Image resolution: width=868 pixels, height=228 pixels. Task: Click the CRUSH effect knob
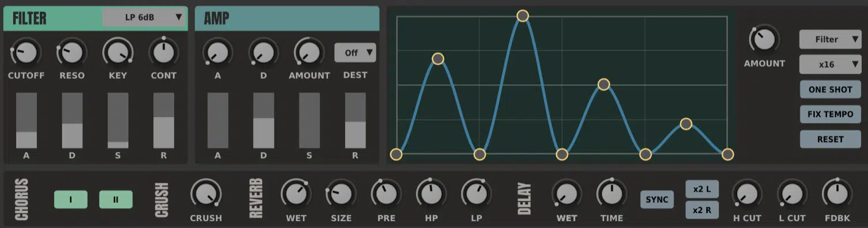point(206,194)
